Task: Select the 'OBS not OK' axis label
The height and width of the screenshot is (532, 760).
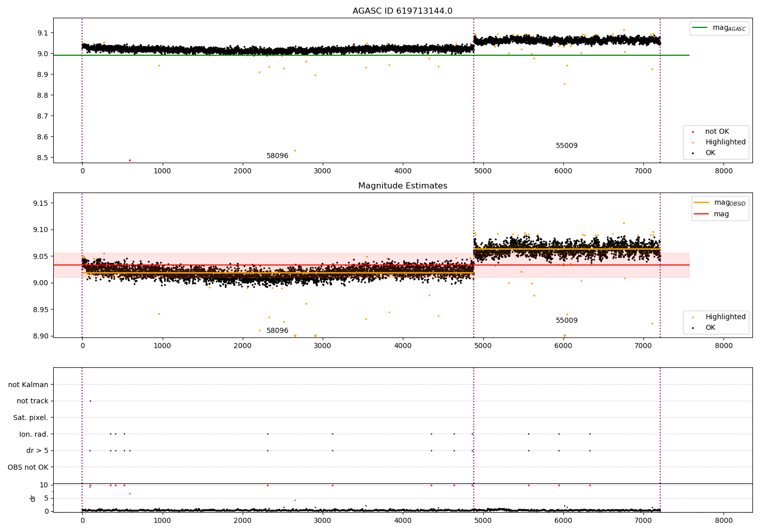Action: (x=28, y=467)
